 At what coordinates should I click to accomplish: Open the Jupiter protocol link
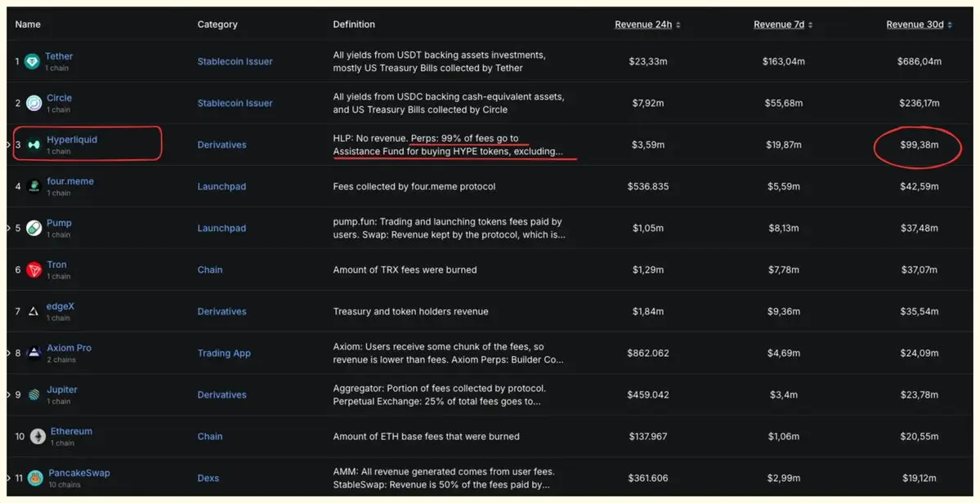pyautogui.click(x=62, y=389)
